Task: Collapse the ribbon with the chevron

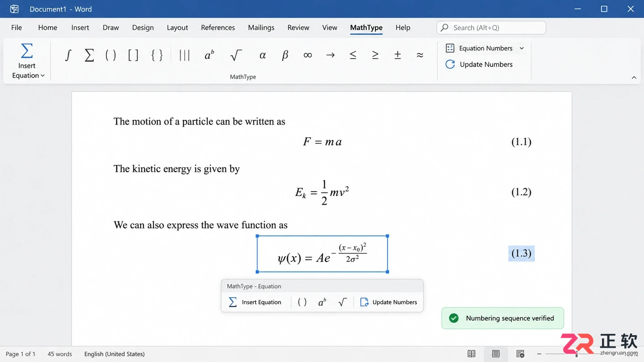Action: point(634,77)
